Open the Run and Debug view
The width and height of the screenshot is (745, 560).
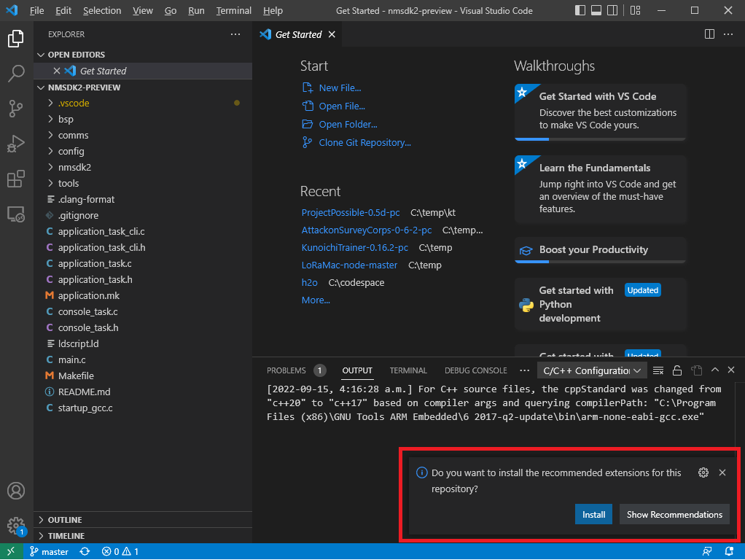[16, 144]
